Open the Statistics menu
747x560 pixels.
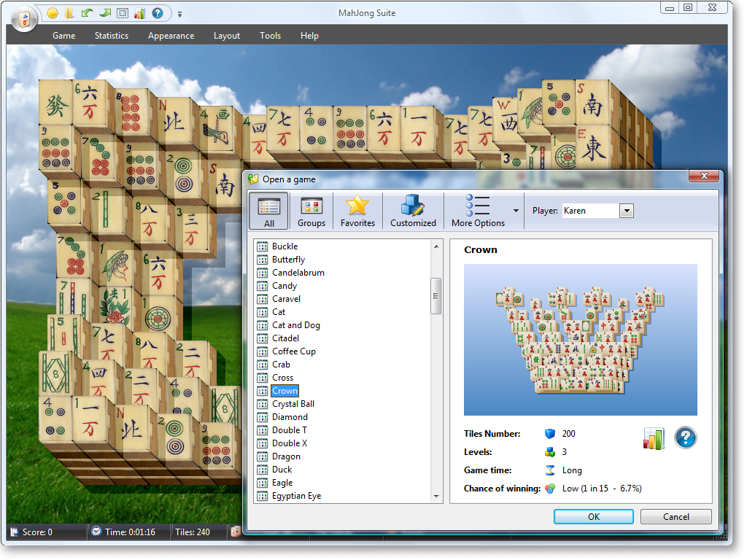[x=112, y=36]
